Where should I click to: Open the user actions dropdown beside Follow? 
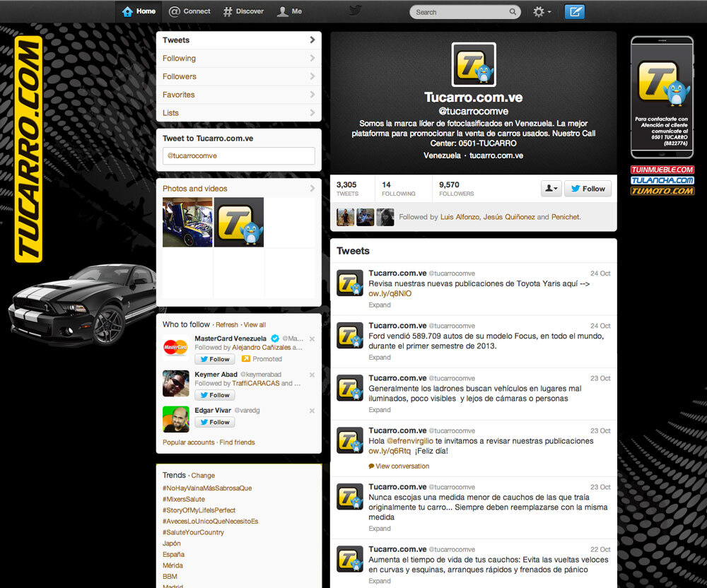click(551, 189)
